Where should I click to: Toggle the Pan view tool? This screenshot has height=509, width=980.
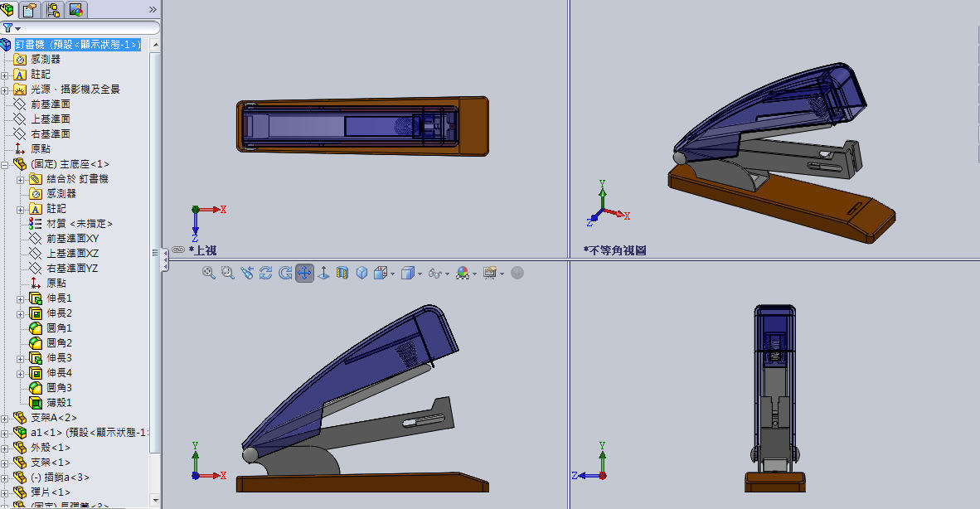tap(304, 273)
